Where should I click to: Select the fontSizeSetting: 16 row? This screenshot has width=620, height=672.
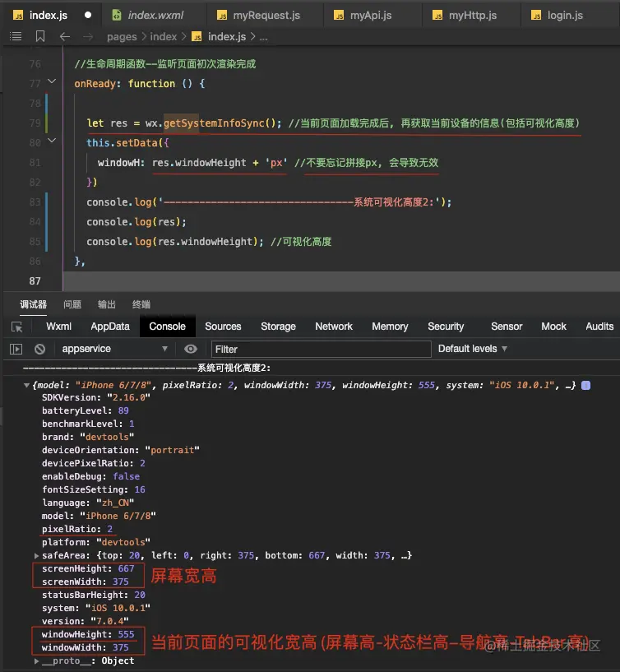(94, 489)
